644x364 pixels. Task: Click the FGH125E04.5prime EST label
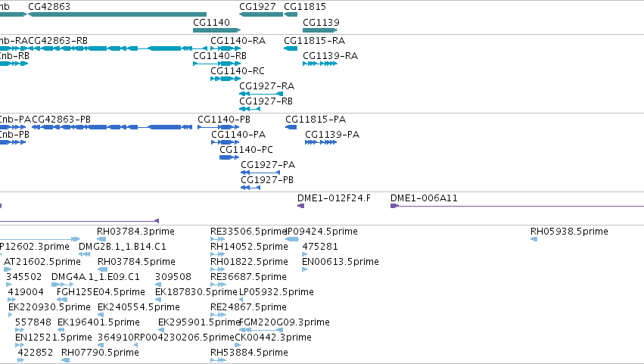pyautogui.click(x=101, y=293)
